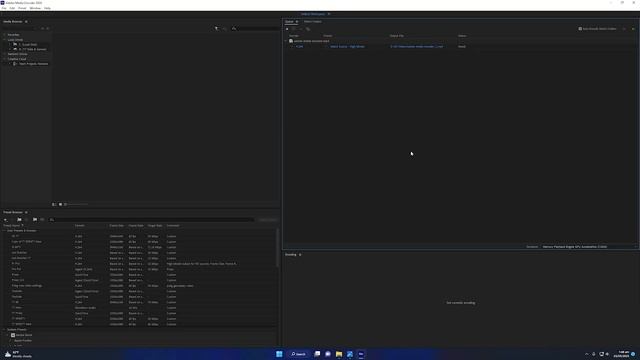This screenshot has height=360, width=640.
Task: Open the Encoding panel menu icon
Action: [300, 255]
